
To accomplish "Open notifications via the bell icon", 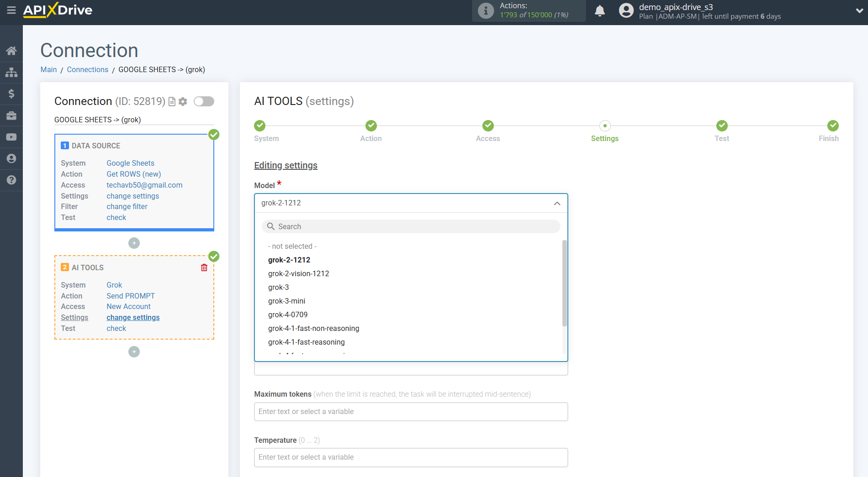I will (x=600, y=10).
